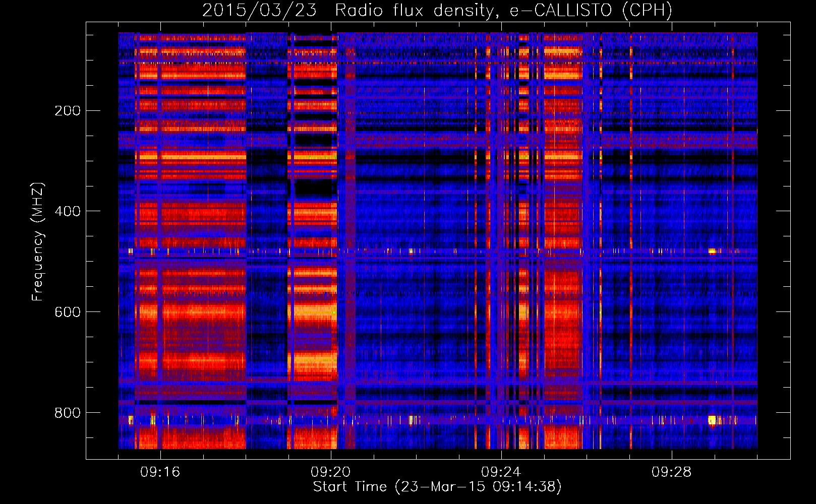The image size is (816, 504).
Task: Click the 800 frequency tick label
Action: coord(68,413)
